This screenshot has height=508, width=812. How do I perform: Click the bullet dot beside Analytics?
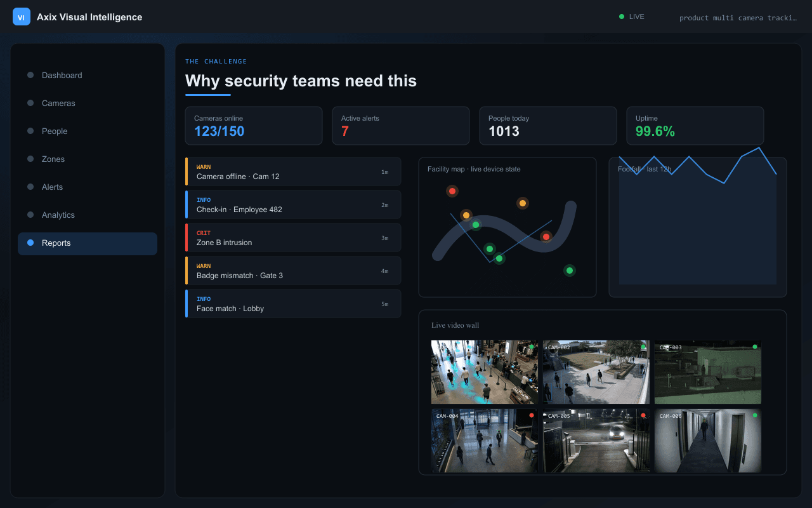(x=30, y=215)
